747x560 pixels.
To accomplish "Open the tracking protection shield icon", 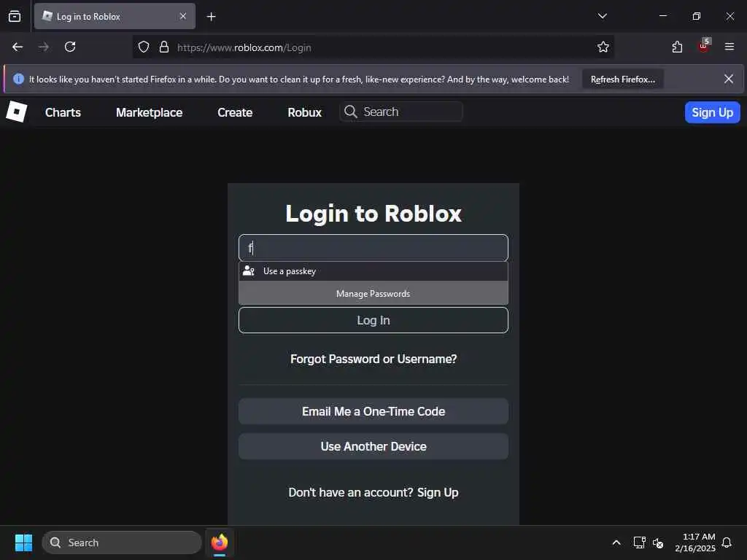I will coord(144,47).
